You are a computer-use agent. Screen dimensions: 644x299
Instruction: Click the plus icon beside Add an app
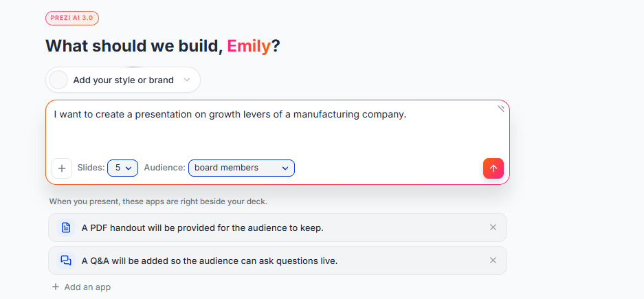(x=56, y=287)
